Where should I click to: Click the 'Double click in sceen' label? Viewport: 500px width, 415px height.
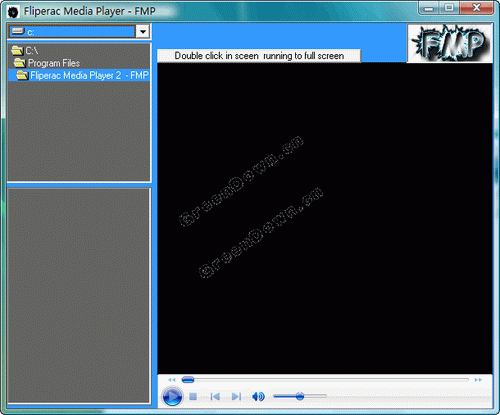259,56
